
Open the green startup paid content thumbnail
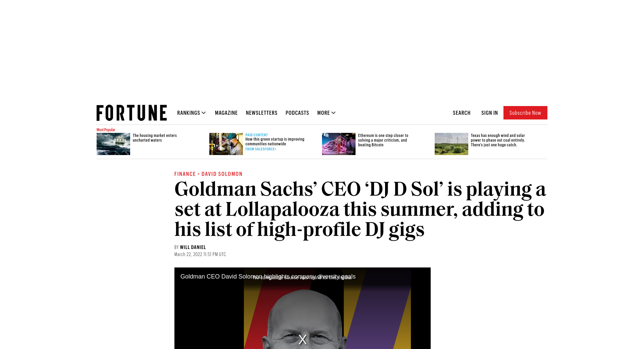coord(226,144)
